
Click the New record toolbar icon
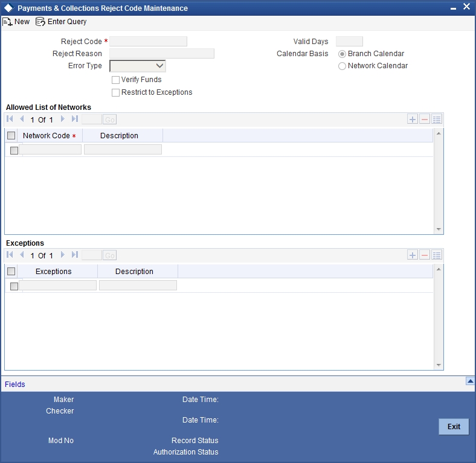point(7,22)
